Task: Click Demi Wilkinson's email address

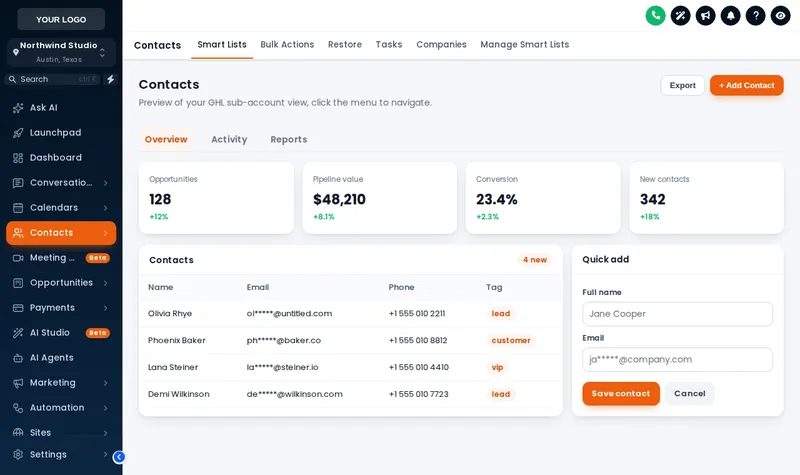Action: 294,394
